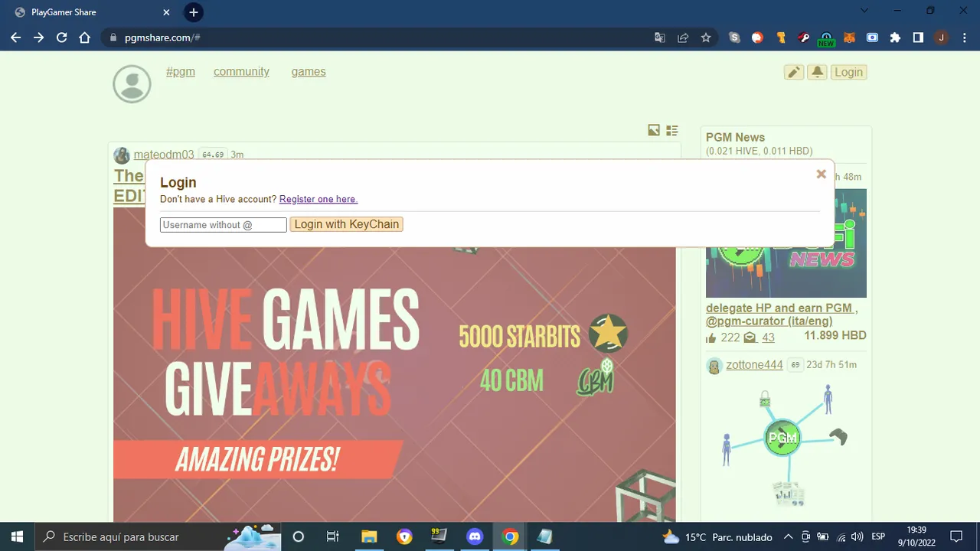Click the taskbar search box

click(158, 536)
